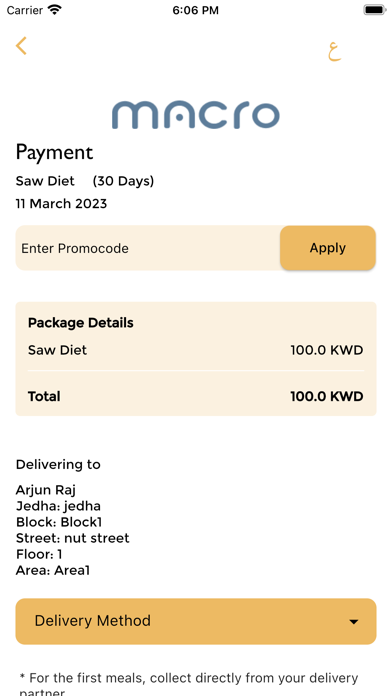Focus the Enter Promocode field
Image resolution: width=392 pixels, height=696 pixels.
pyautogui.click(x=148, y=248)
